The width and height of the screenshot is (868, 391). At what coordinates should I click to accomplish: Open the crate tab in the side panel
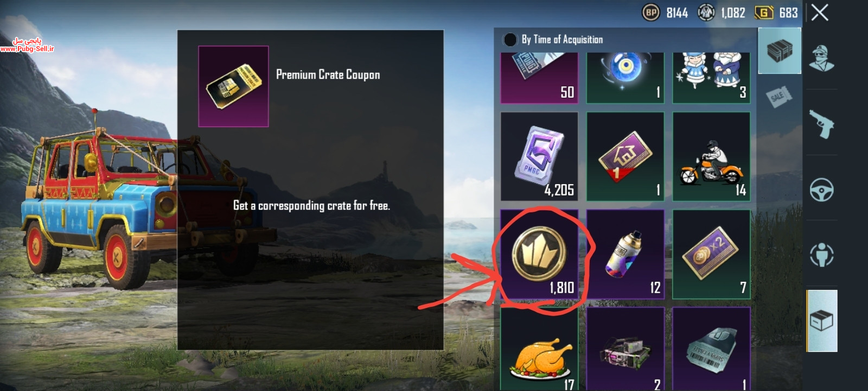click(x=780, y=51)
